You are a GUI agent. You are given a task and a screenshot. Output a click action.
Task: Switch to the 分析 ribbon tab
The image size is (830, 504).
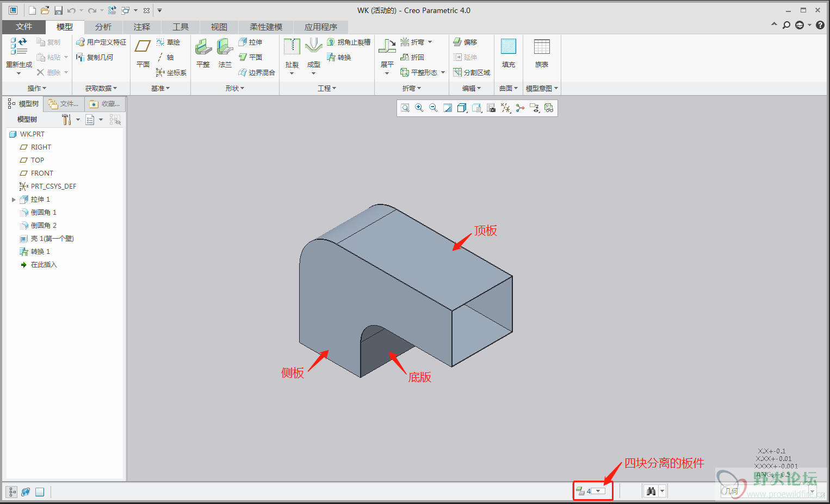(x=103, y=27)
